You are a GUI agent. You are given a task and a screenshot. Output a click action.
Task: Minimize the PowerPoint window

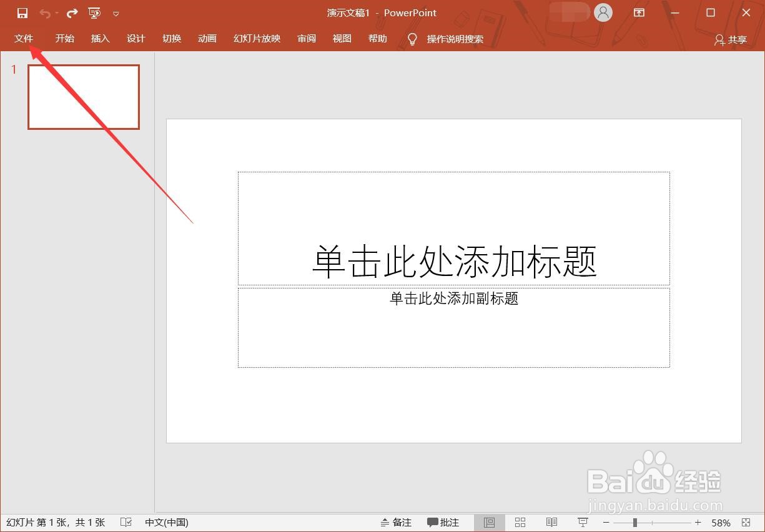(675, 12)
